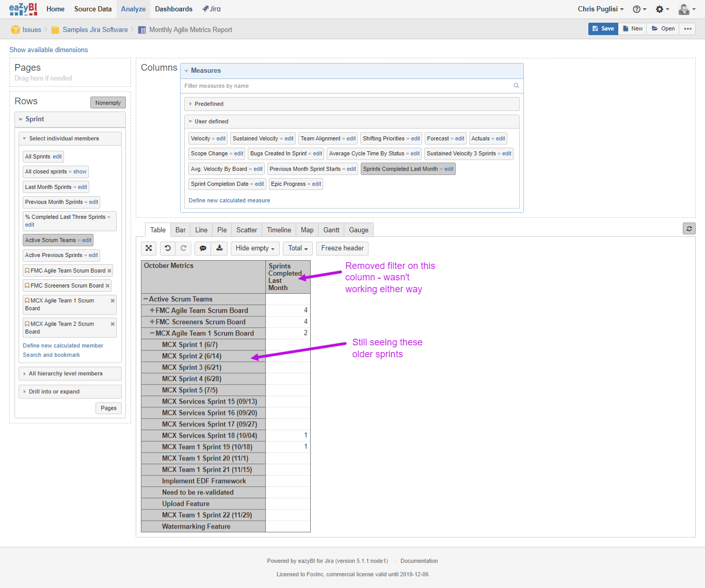Open an existing report
This screenshot has width=705, height=588.
pyautogui.click(x=663, y=29)
